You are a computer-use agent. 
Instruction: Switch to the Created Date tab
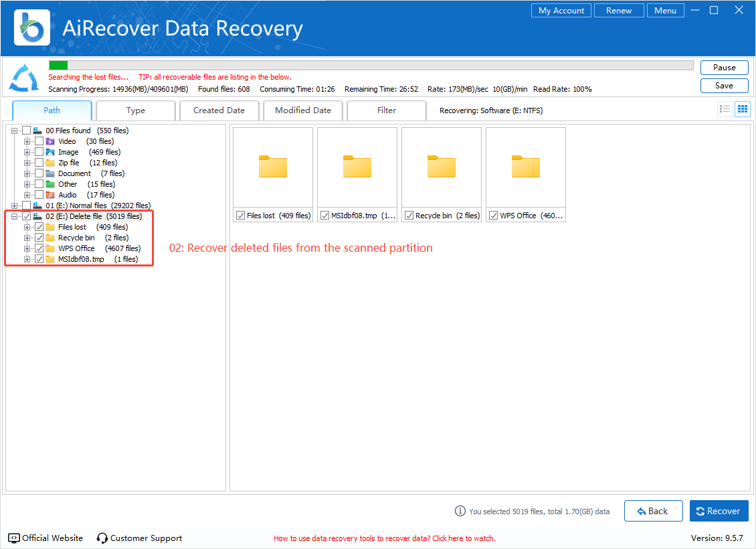pyautogui.click(x=219, y=110)
